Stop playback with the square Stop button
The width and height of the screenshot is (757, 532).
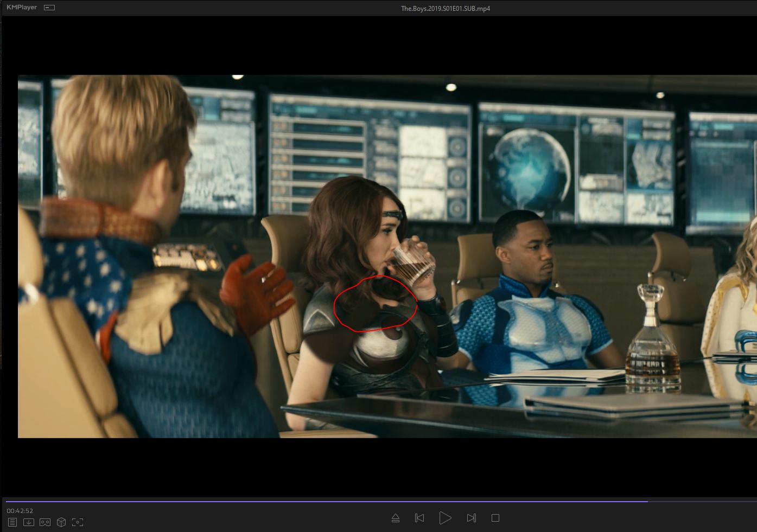pos(495,518)
